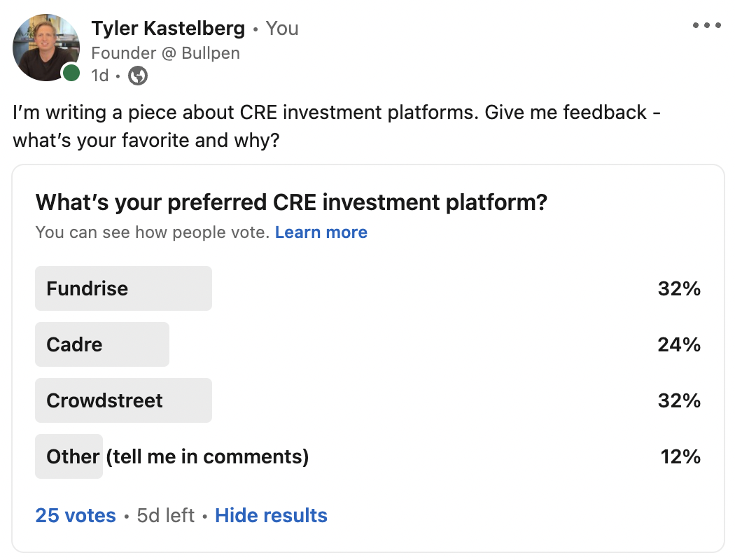Click the 32% result beside Crowdstreet
The width and height of the screenshot is (735, 560).
pyautogui.click(x=679, y=401)
